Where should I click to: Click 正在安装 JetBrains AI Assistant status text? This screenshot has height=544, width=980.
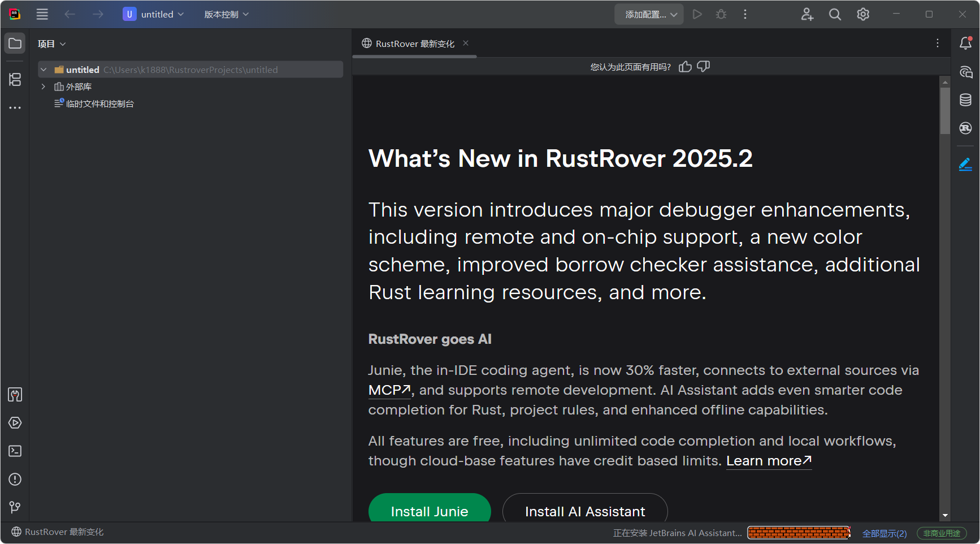coord(678,533)
